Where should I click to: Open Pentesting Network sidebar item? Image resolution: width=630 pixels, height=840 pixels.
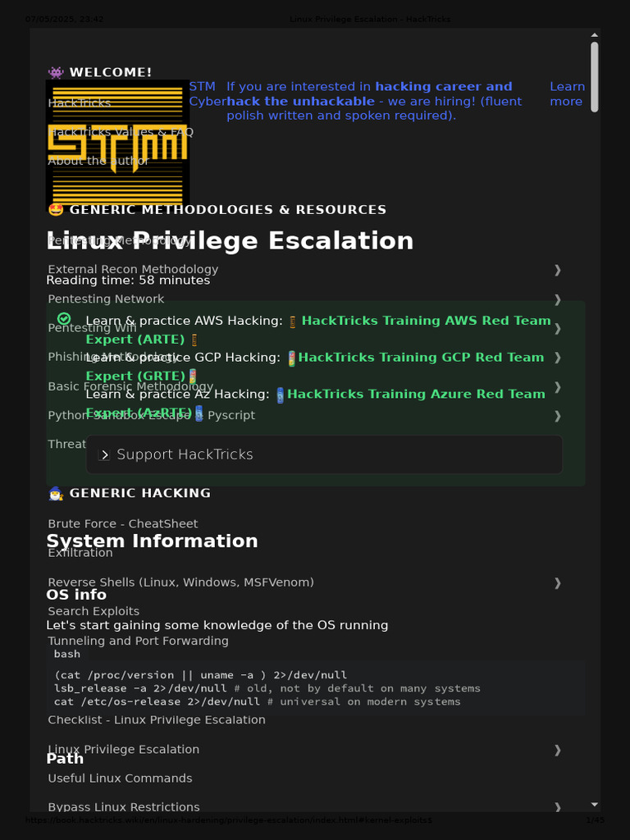(x=106, y=299)
